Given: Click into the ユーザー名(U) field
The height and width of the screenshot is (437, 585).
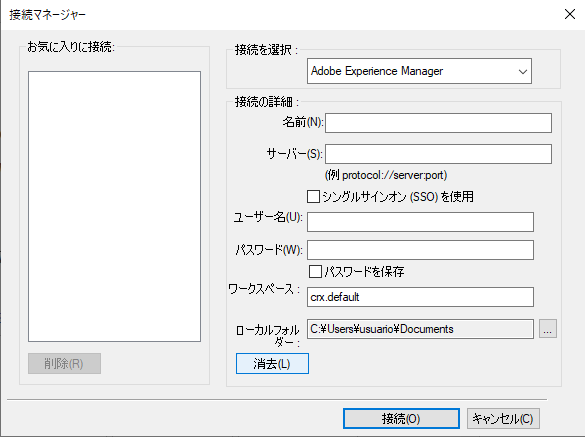Looking at the screenshot, I should coord(420,222).
